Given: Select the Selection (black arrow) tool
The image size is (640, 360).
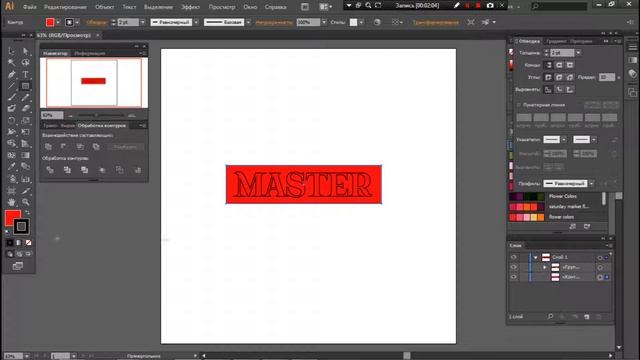Looking at the screenshot, I should tap(11, 51).
